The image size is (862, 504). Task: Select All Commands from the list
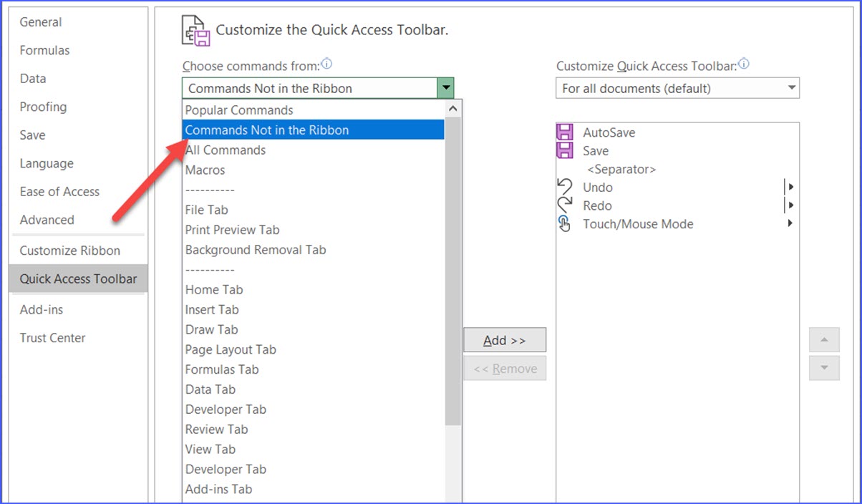coord(225,150)
